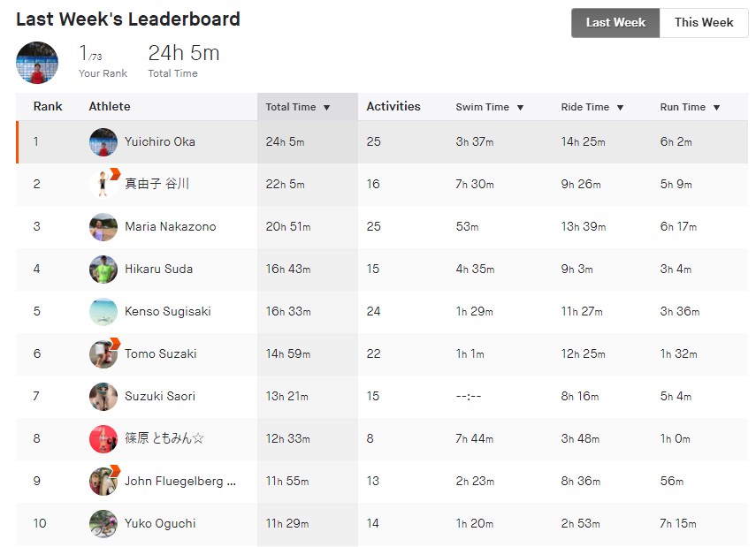
Task: Open Maria Nakazono's athlete profile link
Action: pos(170,226)
